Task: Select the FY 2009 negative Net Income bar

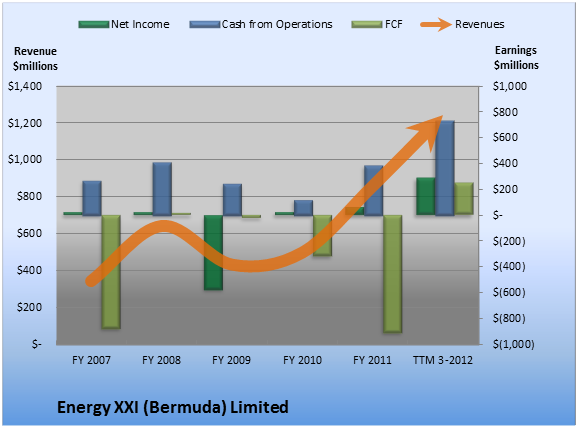Action: pyautogui.click(x=213, y=253)
